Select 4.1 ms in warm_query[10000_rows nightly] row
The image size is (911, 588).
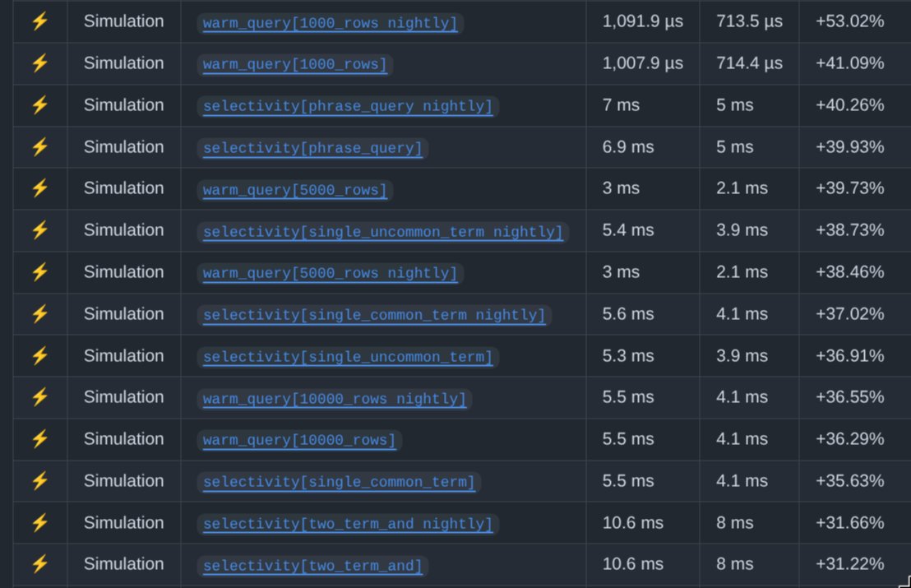coord(742,397)
